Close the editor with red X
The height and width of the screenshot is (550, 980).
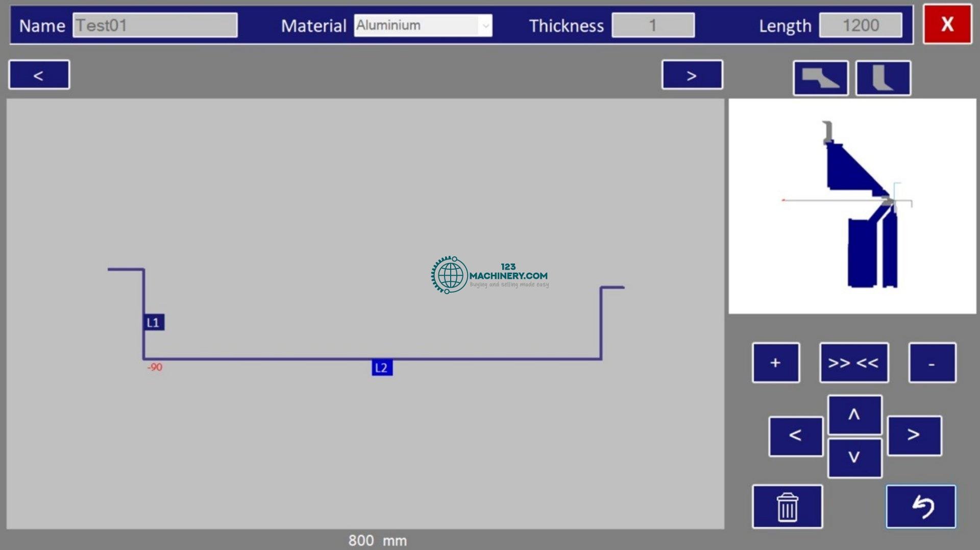tap(947, 24)
